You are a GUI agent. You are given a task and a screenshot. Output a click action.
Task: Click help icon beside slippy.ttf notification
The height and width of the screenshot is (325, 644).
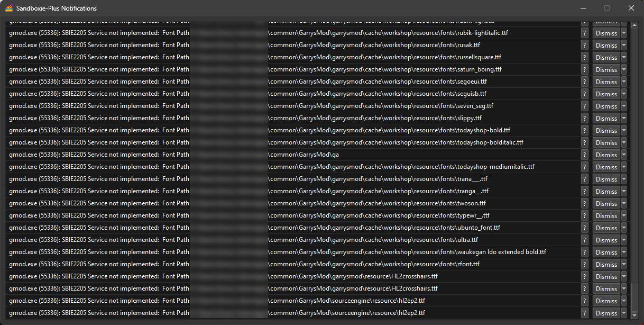point(584,118)
